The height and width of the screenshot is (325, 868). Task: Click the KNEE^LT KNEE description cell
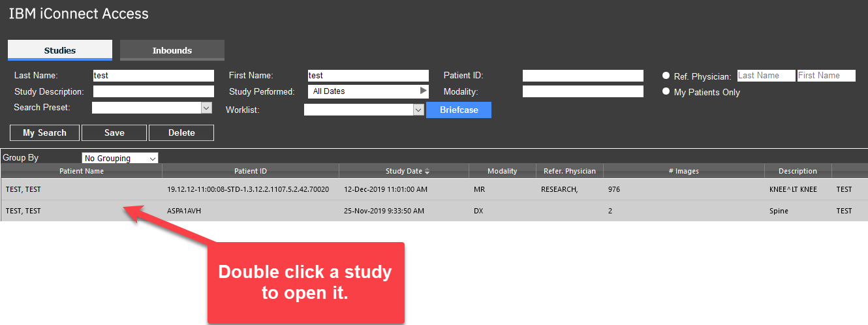click(793, 189)
